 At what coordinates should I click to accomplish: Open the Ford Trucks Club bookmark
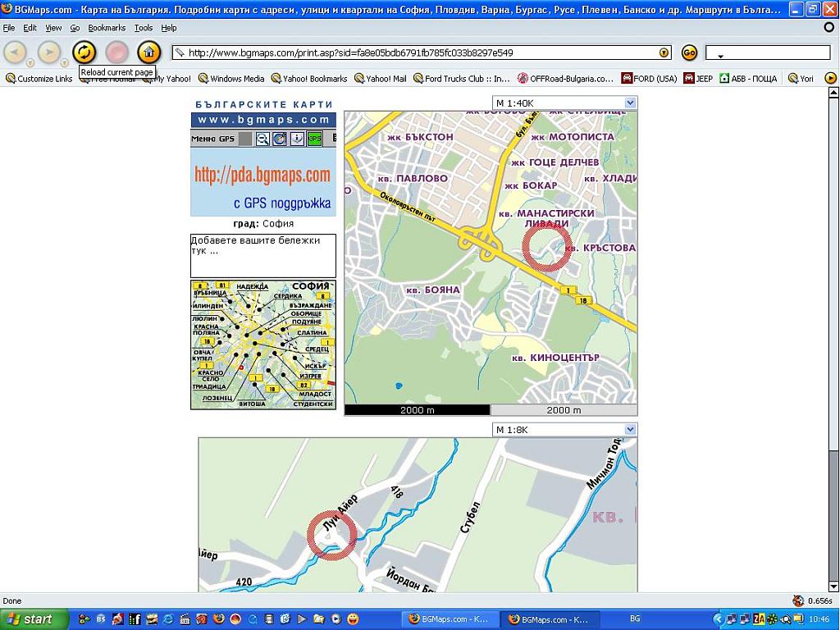click(461, 79)
